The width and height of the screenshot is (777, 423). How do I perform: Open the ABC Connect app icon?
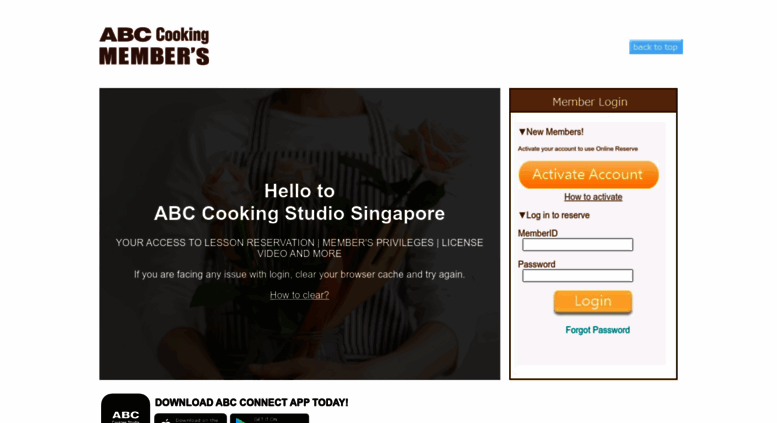click(x=125, y=408)
